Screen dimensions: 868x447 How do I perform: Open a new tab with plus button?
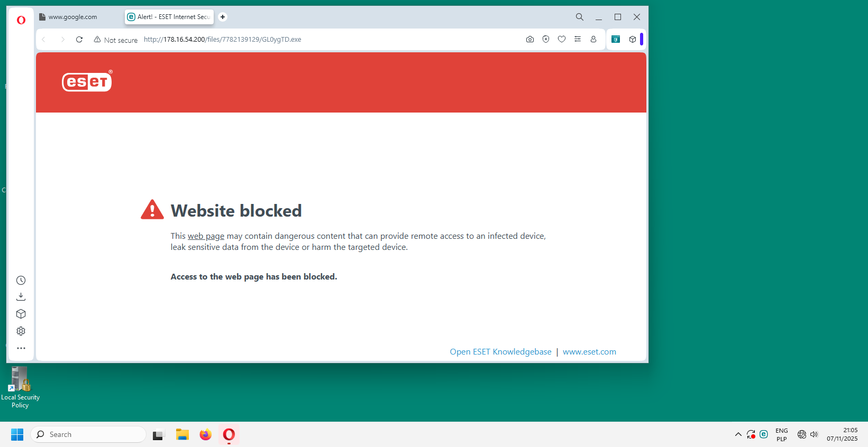pyautogui.click(x=223, y=17)
